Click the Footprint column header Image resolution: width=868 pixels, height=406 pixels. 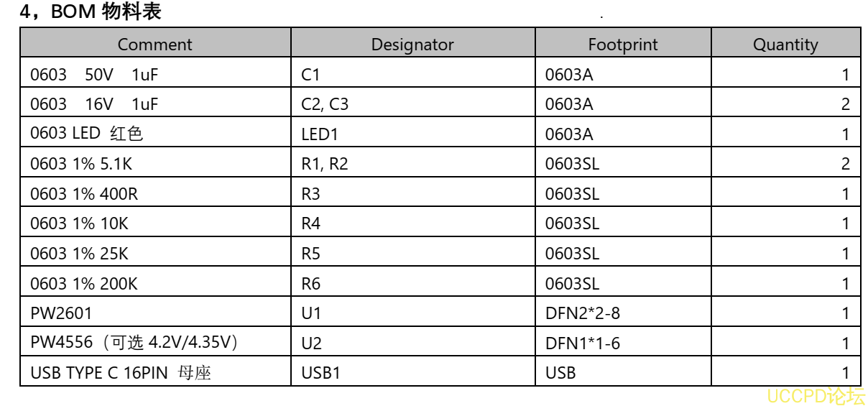coord(623,45)
